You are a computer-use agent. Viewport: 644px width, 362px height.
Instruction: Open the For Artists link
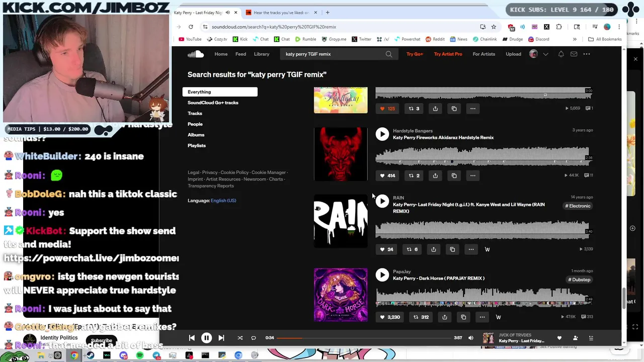point(484,54)
